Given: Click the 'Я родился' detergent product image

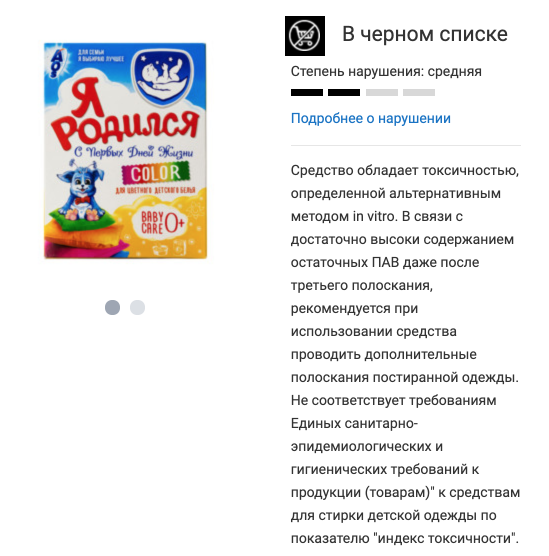Looking at the screenshot, I should click(x=125, y=150).
